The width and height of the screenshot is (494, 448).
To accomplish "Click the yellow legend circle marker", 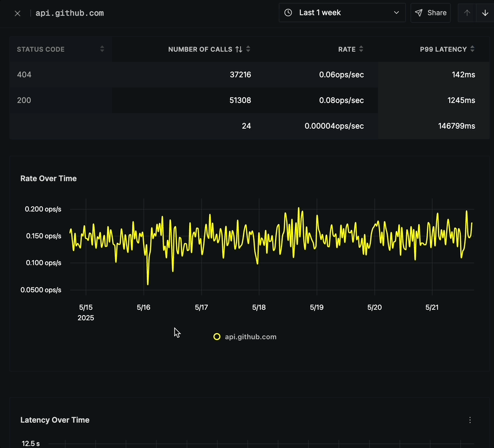I will pyautogui.click(x=217, y=337).
